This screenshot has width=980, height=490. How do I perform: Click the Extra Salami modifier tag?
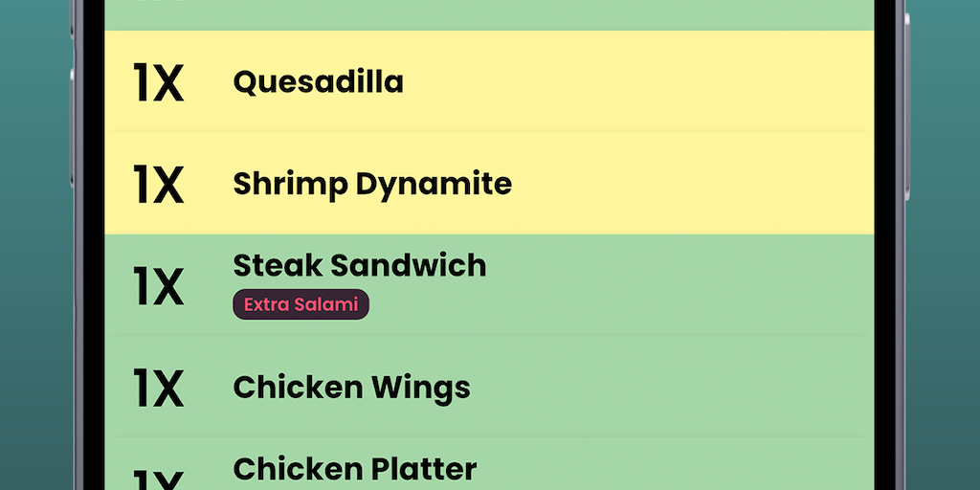point(301,305)
